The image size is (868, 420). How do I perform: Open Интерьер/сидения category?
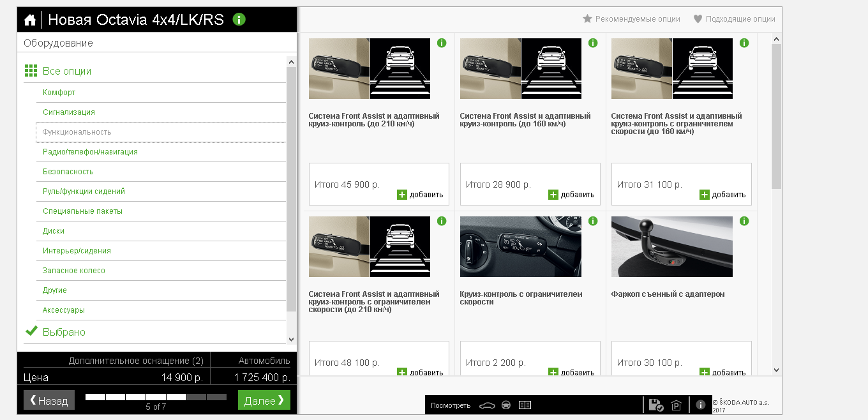coord(161,251)
